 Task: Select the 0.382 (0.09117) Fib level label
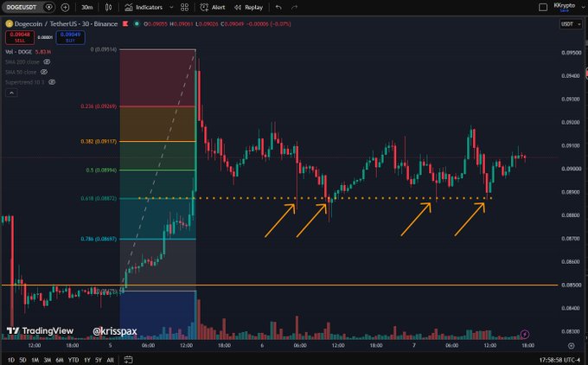[99, 142]
